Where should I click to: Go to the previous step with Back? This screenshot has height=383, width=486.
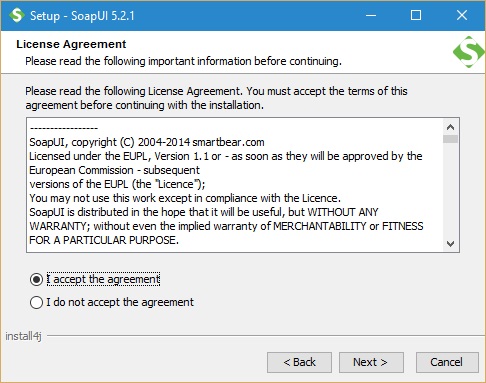click(299, 362)
